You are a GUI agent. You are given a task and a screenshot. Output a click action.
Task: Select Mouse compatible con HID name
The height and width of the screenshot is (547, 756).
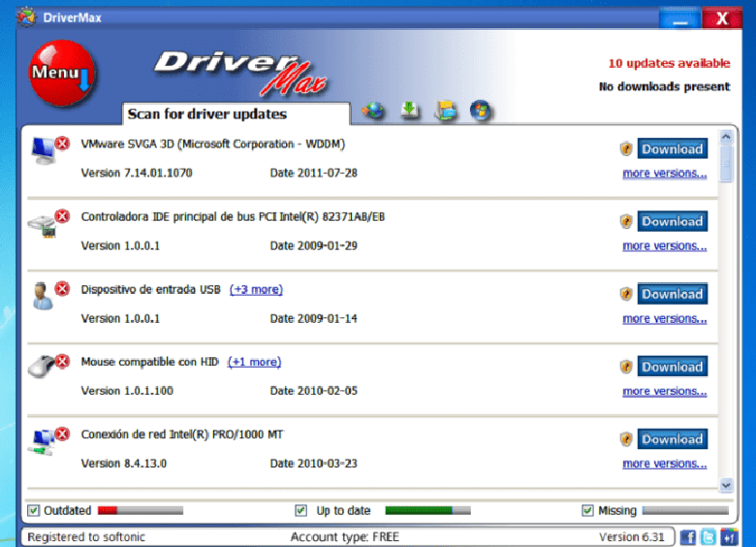pyautogui.click(x=149, y=362)
